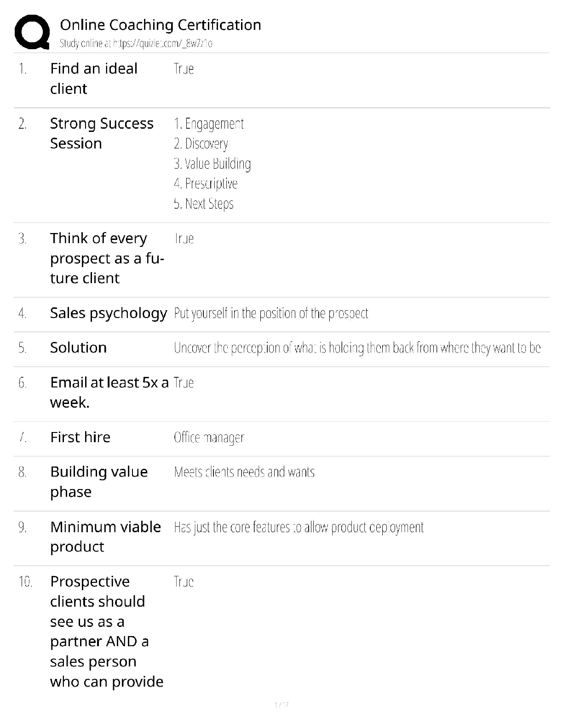Click the page number at the bottom
This screenshot has width=563, height=728.
(x=281, y=705)
